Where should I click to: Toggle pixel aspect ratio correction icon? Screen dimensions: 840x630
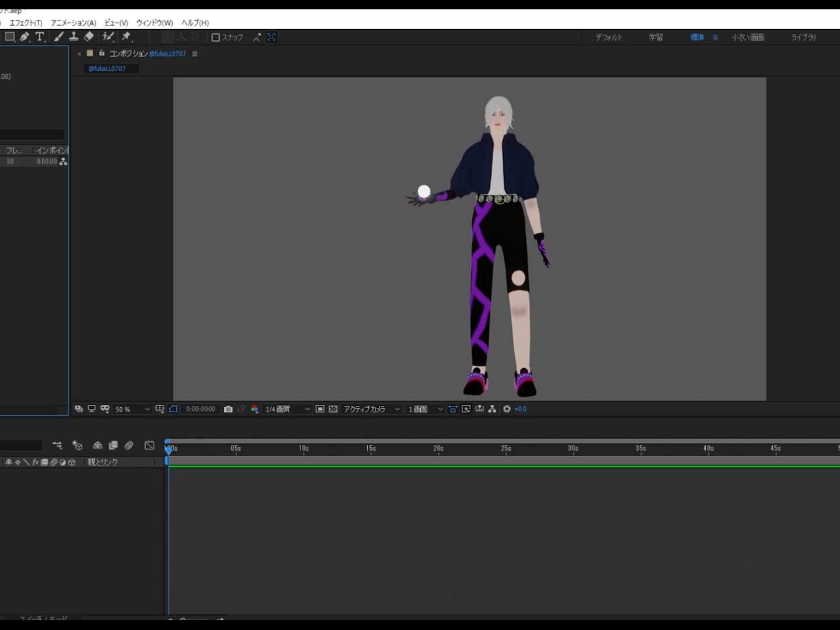pos(453,409)
